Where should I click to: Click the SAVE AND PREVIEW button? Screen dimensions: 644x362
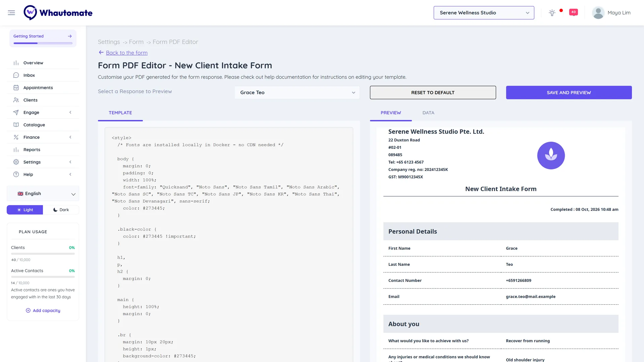click(569, 93)
